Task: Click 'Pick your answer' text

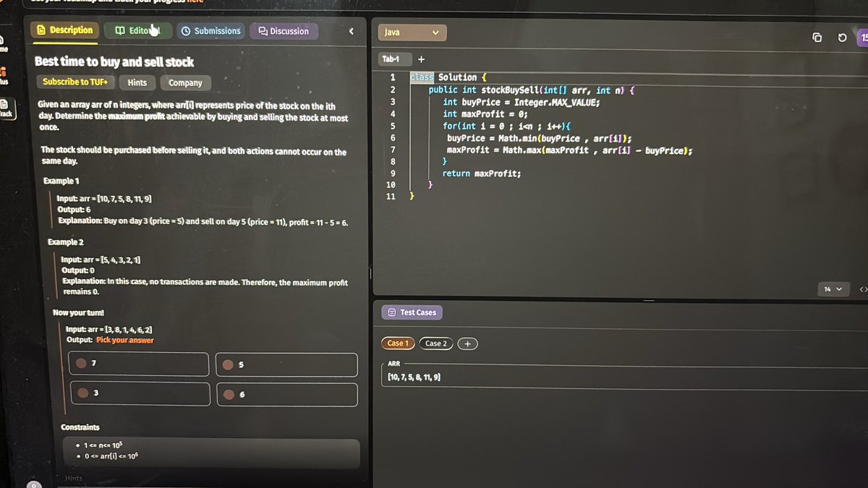Action: pos(124,340)
